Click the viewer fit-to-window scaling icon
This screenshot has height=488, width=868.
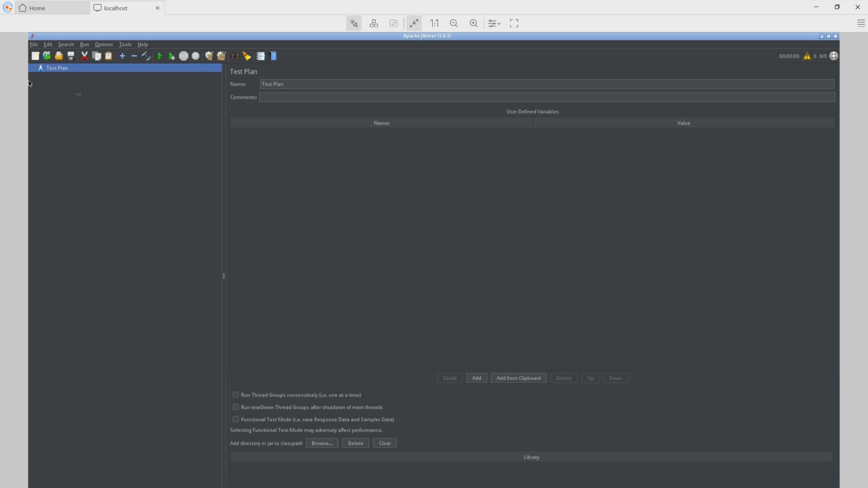click(x=414, y=23)
